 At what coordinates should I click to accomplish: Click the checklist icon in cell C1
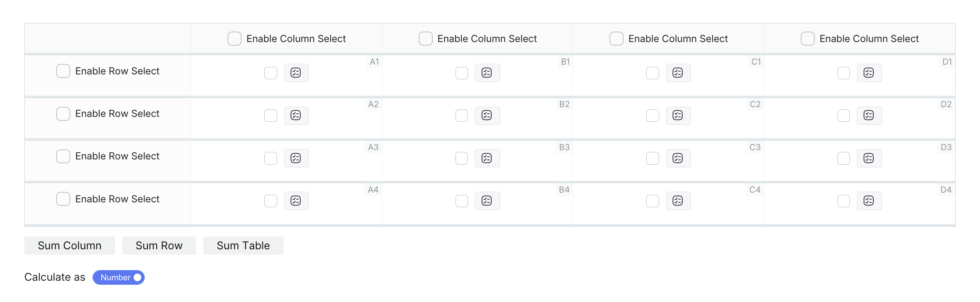click(x=678, y=73)
